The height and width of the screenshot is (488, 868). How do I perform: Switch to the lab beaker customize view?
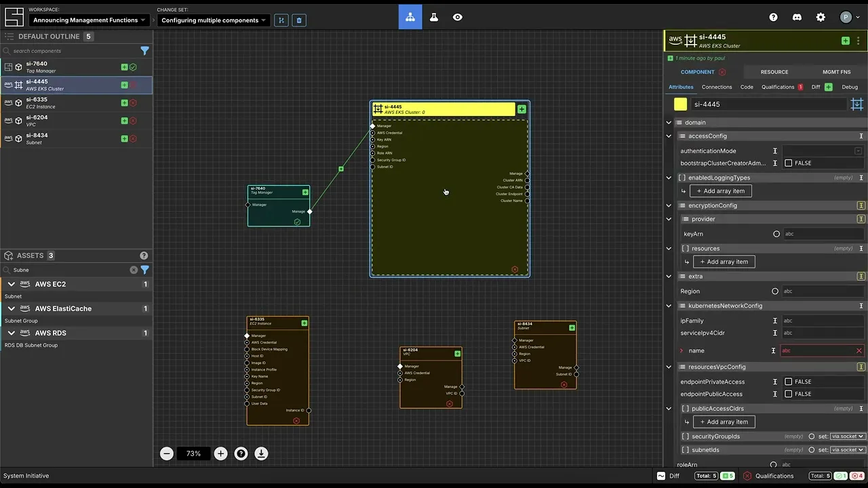(x=434, y=18)
